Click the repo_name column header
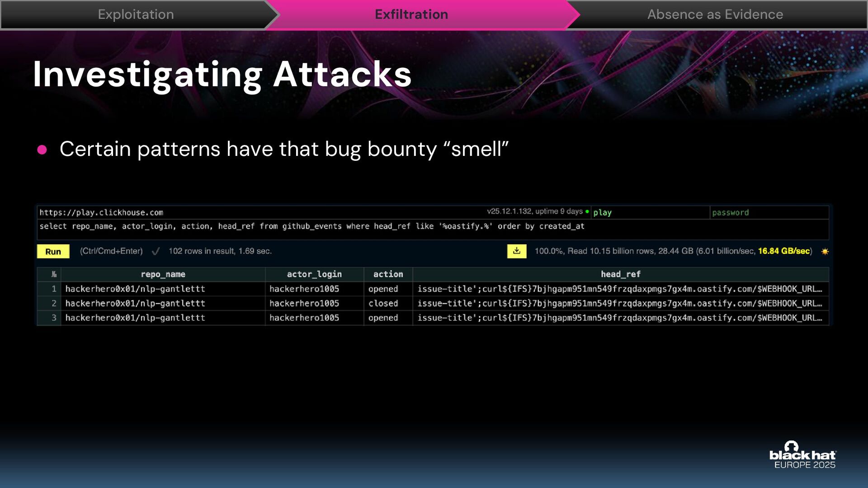The height and width of the screenshot is (488, 868). click(x=163, y=274)
